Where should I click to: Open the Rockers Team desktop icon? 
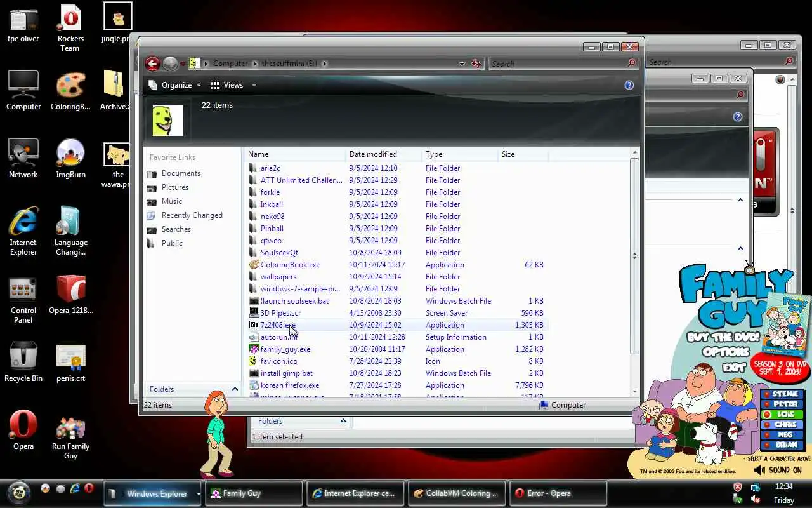click(x=70, y=29)
